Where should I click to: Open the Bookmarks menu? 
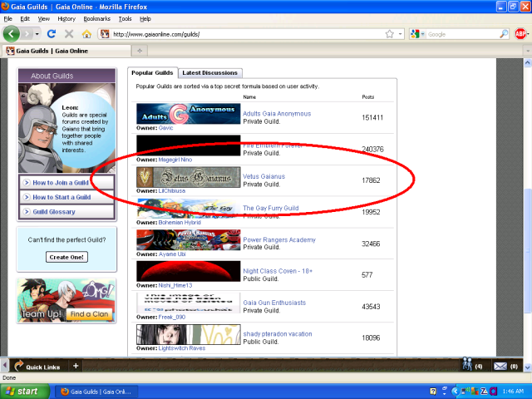(x=97, y=18)
